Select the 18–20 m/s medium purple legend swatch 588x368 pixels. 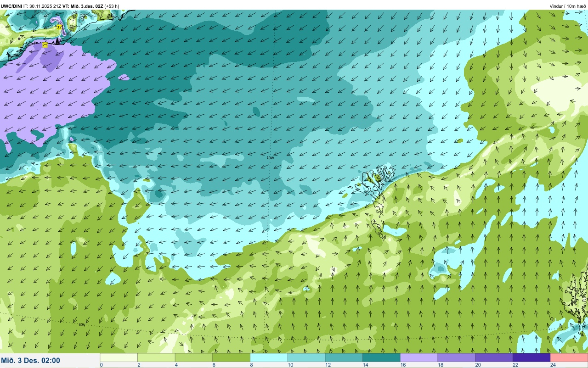457,357
